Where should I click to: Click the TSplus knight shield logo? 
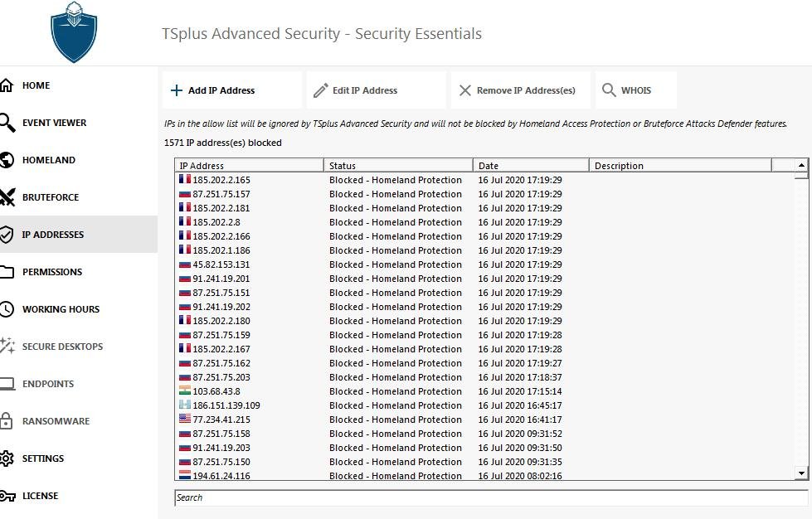click(74, 32)
